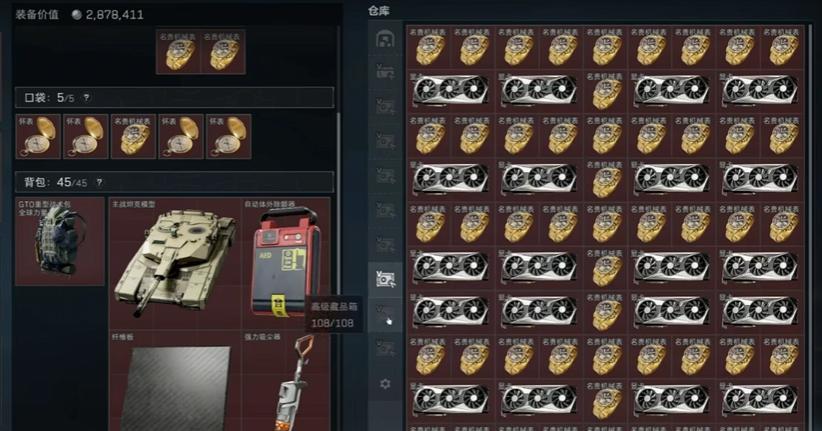Select the red automatic defibrillator item
This screenshot has height=431, width=822.
[286, 263]
